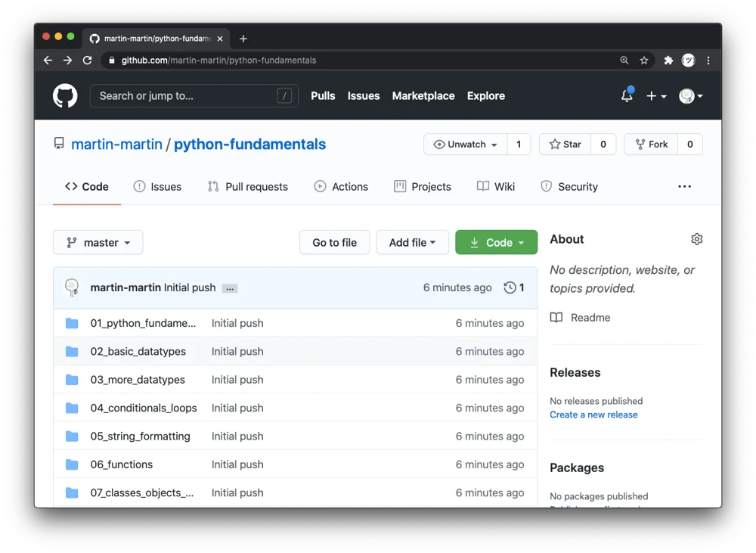Open the python-fundamentals repository link
This screenshot has height=553, width=756.
click(249, 144)
